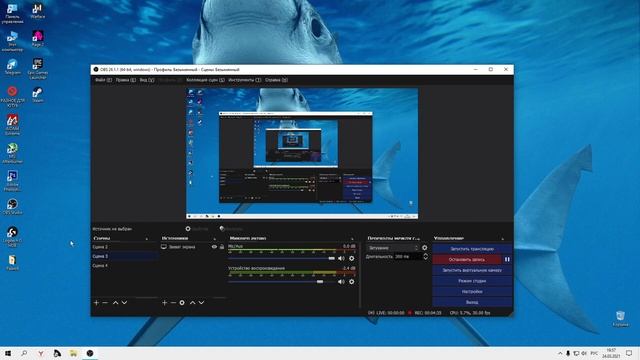The height and width of the screenshot is (360, 640).
Task: Add a new scene with the plus icon
Action: (96, 303)
